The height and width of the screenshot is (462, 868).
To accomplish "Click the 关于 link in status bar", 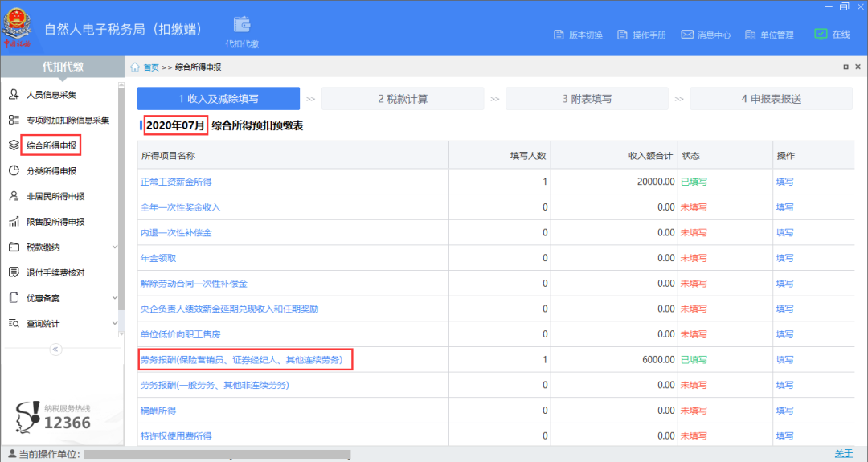I will (844, 454).
